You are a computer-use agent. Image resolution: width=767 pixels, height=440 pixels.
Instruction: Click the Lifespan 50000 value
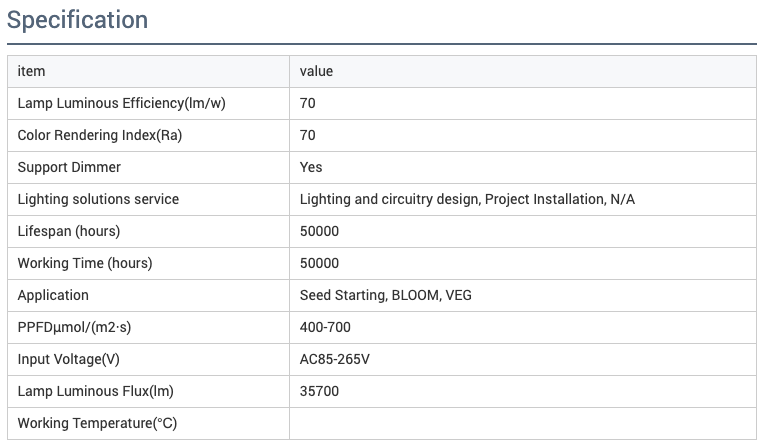coord(319,231)
